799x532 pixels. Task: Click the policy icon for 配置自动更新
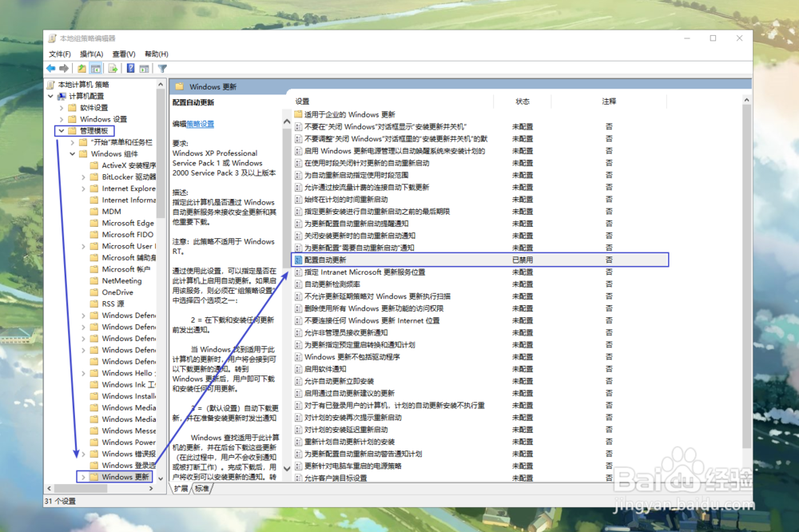point(299,260)
